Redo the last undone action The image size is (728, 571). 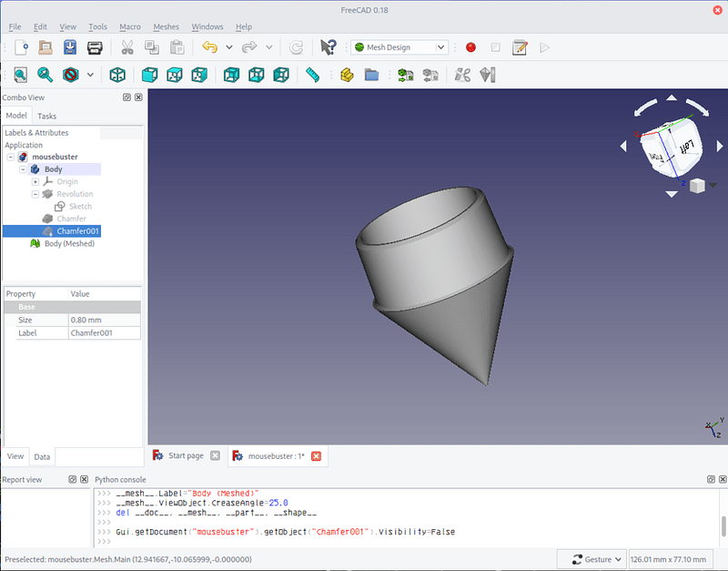pyautogui.click(x=249, y=47)
